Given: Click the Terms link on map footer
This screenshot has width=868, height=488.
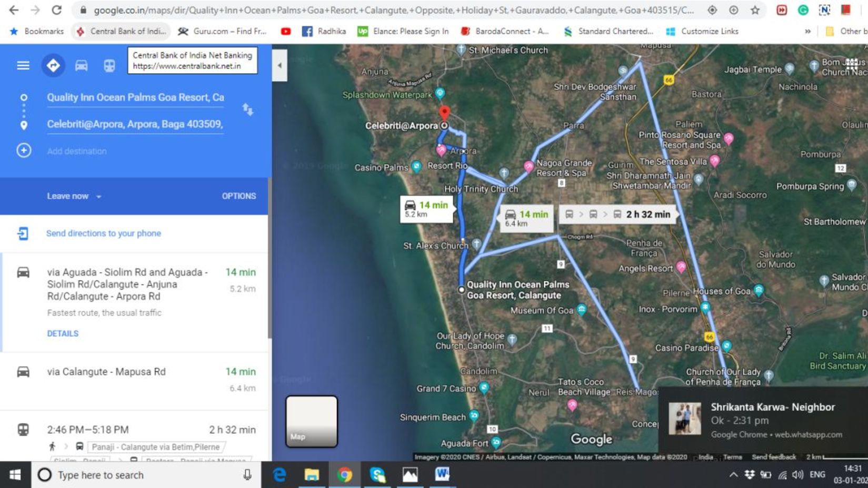Looking at the screenshot, I should tap(732, 457).
